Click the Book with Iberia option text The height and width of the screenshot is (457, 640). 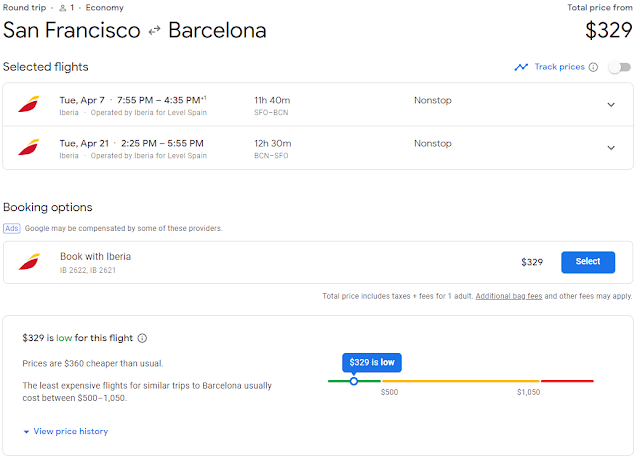click(95, 257)
